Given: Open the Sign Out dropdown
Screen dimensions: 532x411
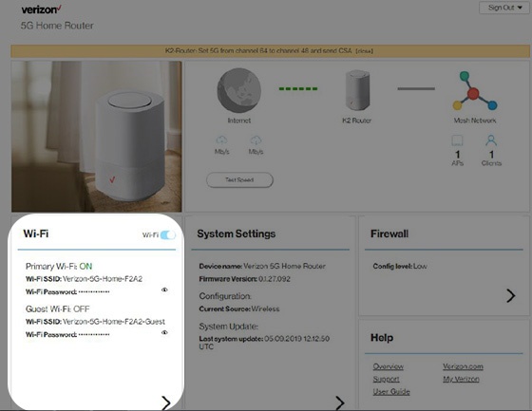Looking at the screenshot, I should (x=504, y=8).
